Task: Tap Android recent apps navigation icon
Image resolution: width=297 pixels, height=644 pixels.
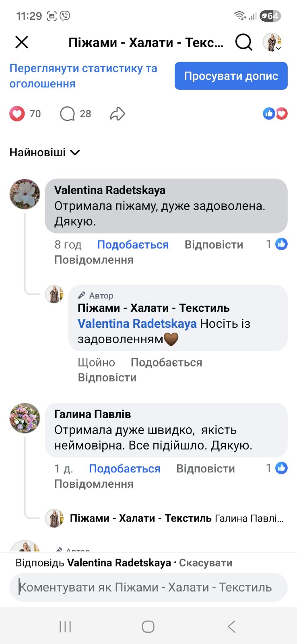Action: pos(65,627)
